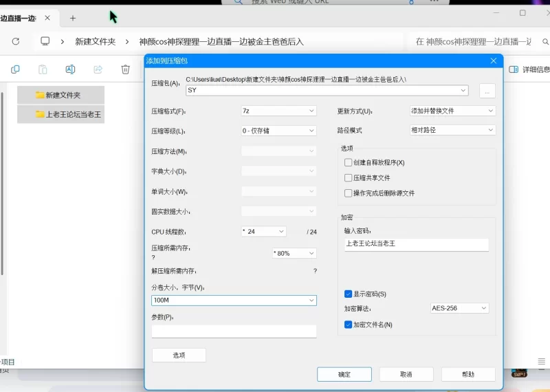
Task: Uncheck 显示密码(S) checkbox
Action: (x=348, y=294)
